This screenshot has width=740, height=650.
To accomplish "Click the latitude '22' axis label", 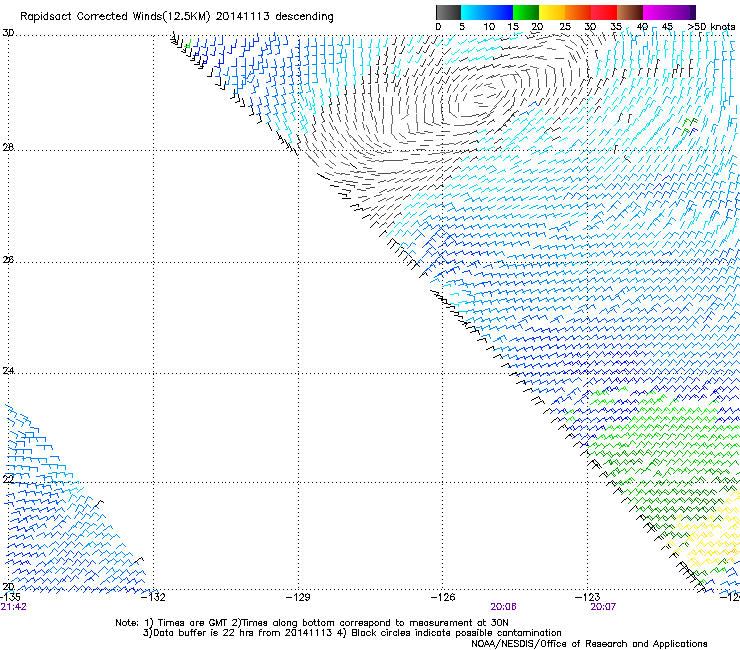I will [x=8, y=479].
